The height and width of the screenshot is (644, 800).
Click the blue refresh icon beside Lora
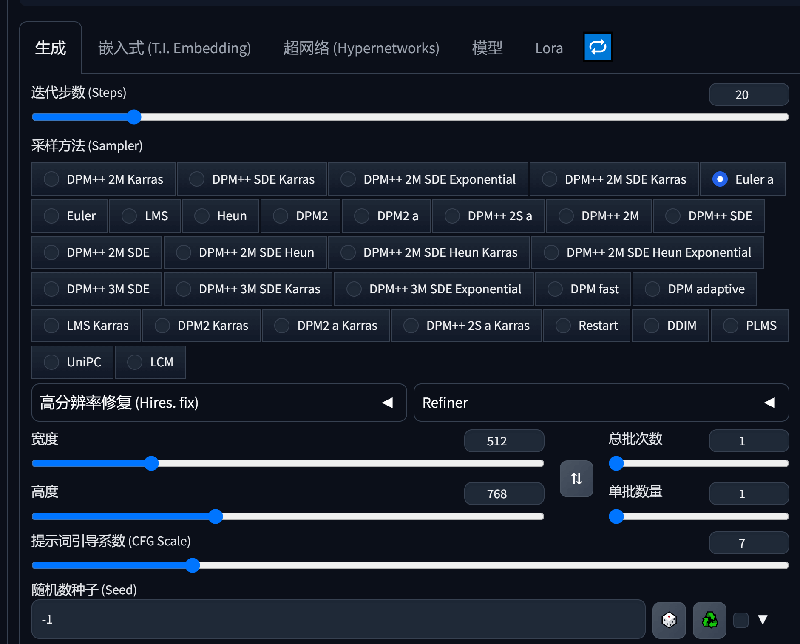tap(597, 47)
